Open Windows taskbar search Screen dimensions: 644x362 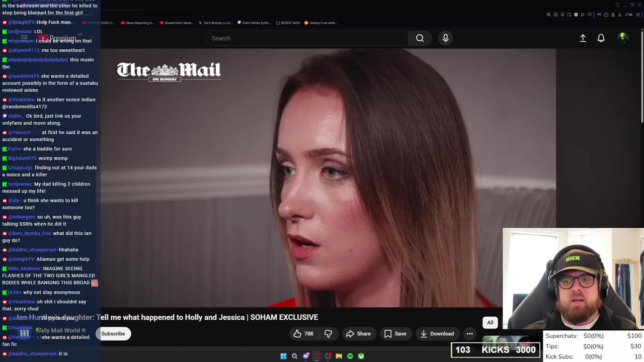(294, 356)
